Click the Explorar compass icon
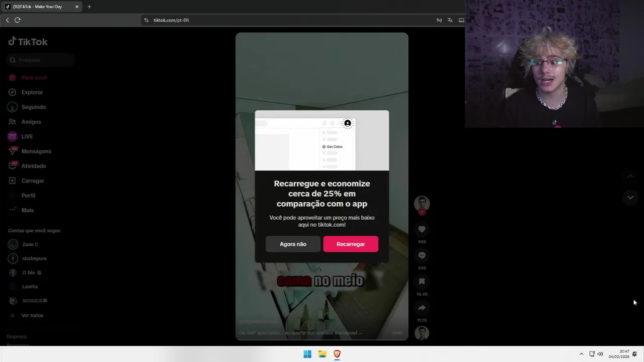644x362 pixels. tap(13, 93)
